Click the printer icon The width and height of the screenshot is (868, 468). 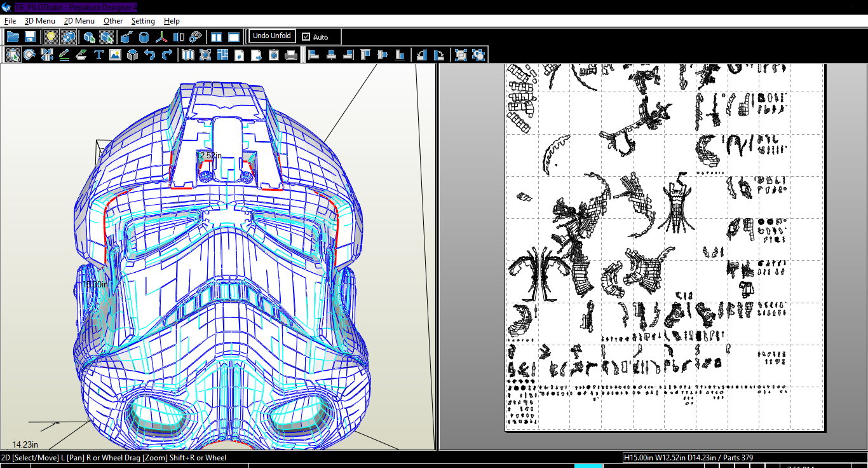click(x=291, y=55)
